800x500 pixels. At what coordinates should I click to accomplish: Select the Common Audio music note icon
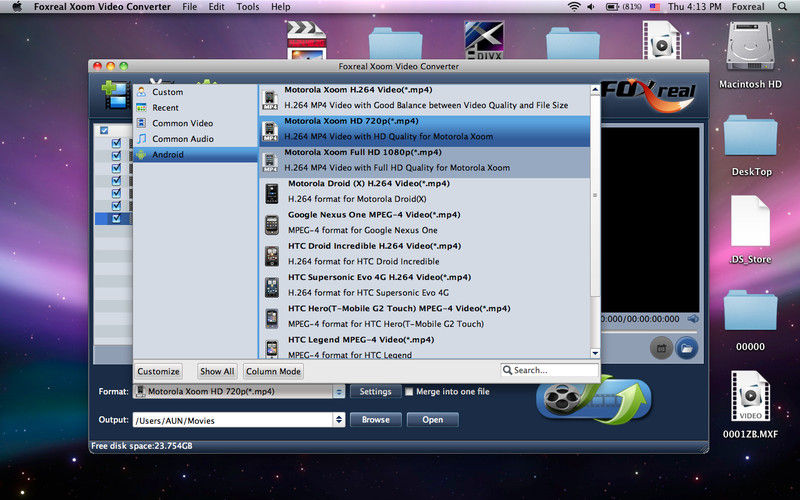(142, 139)
